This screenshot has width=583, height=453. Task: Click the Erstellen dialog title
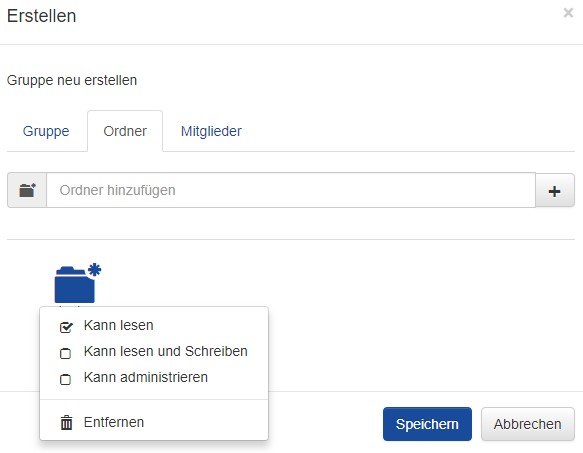(42, 16)
